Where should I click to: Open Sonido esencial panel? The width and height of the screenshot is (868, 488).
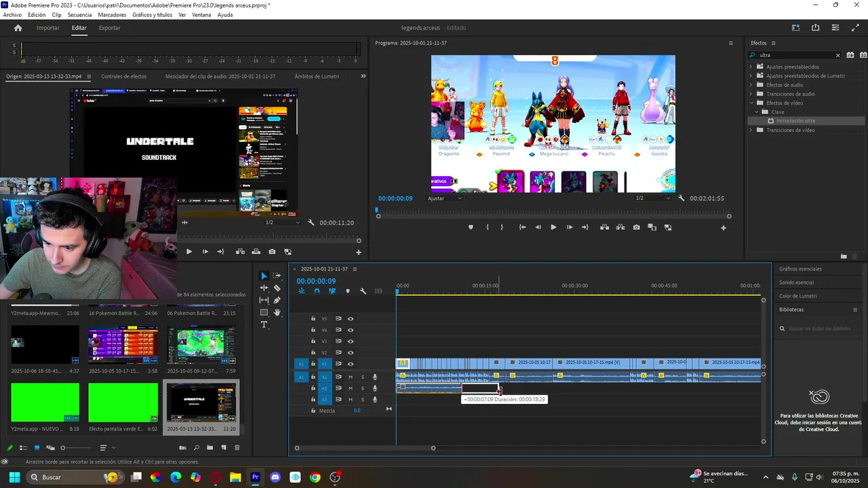click(796, 283)
